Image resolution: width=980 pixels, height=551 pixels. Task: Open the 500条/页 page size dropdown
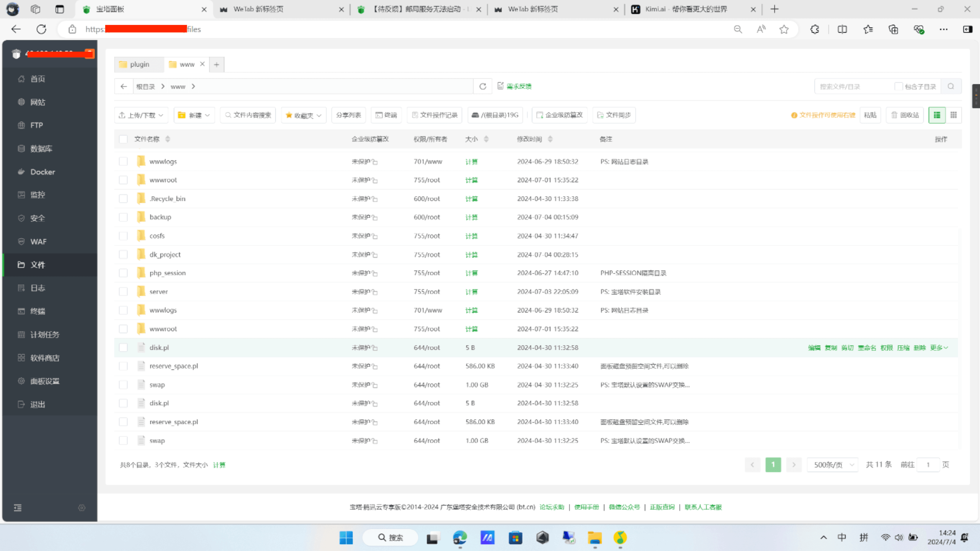coord(833,465)
